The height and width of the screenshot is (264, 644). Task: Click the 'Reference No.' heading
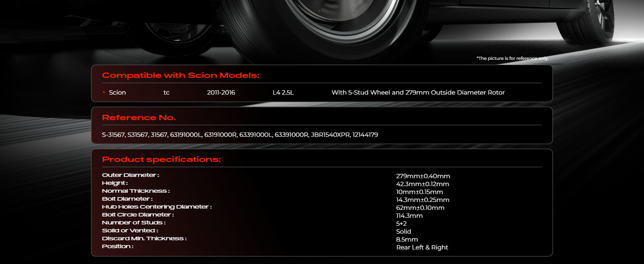pos(139,117)
